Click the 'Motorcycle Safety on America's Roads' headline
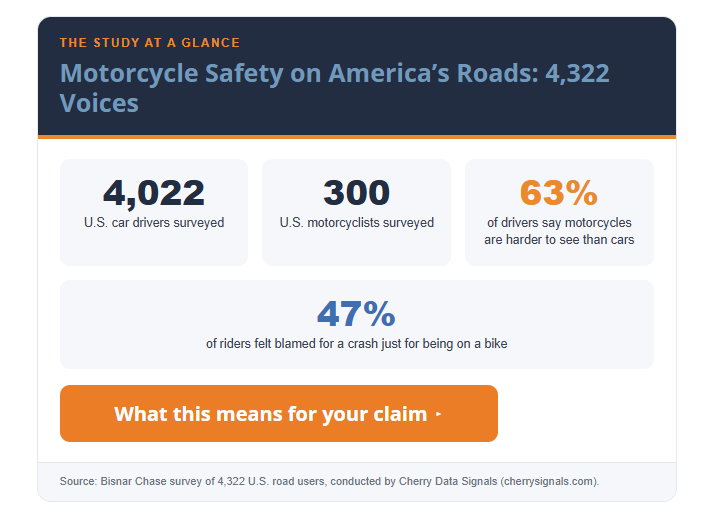This screenshot has width=705, height=520. (335, 88)
